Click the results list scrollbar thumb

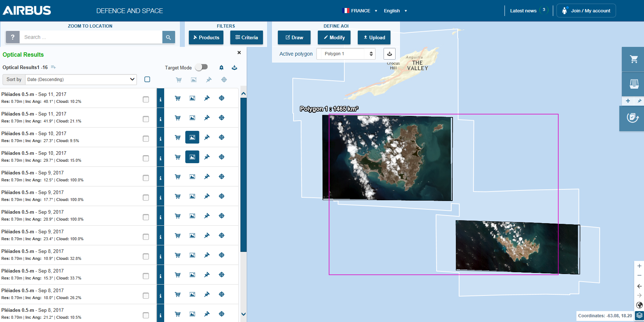(x=243, y=174)
